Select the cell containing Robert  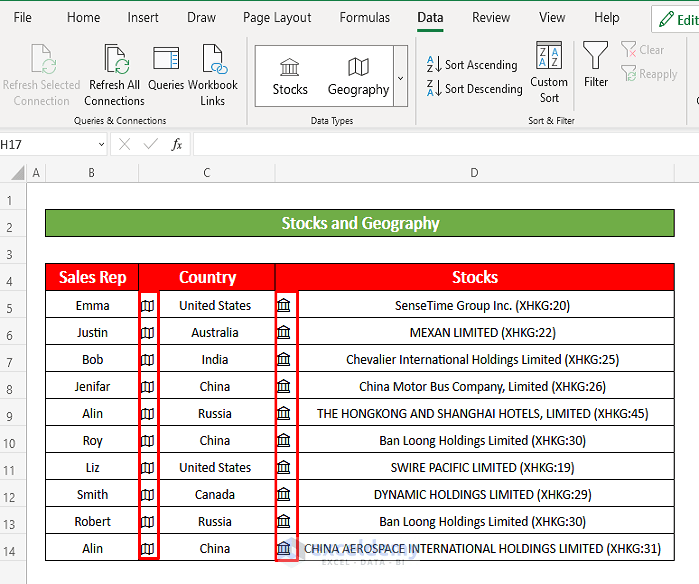(92, 522)
